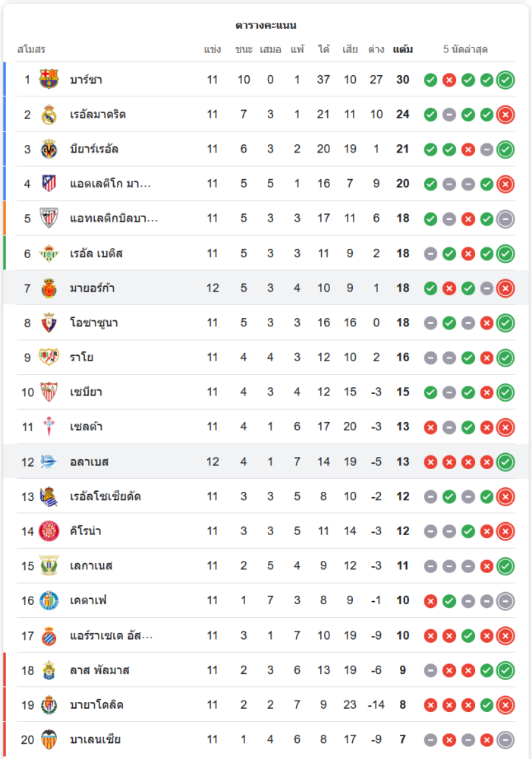Click Alaves' latest match win indicator
The image size is (532, 759).
[505, 462]
